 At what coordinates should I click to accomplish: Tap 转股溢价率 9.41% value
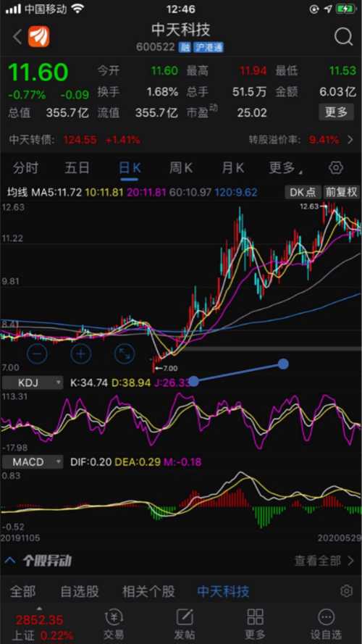click(324, 140)
